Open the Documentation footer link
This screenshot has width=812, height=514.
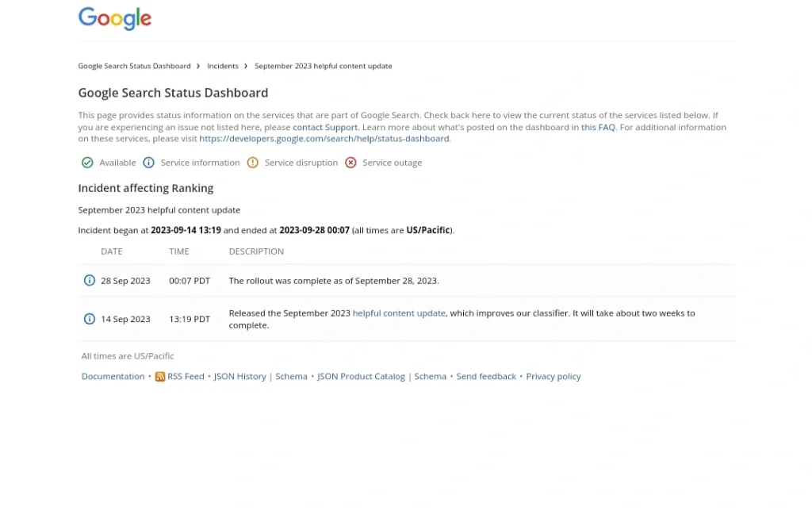(113, 376)
